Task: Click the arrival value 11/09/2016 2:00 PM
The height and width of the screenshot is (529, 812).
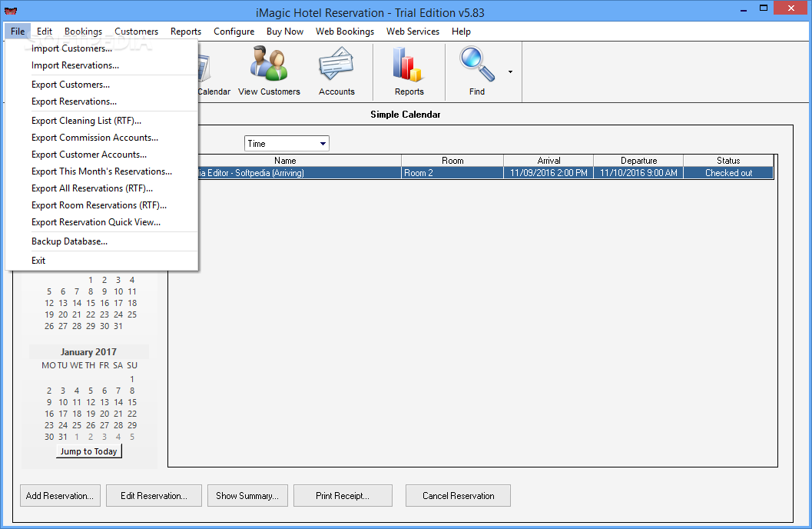Action: pos(549,173)
